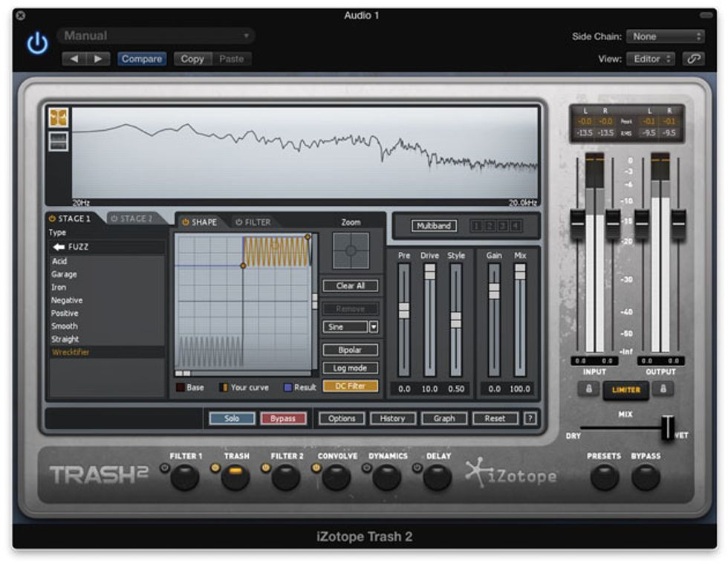Click the global Bypass knob
Viewport: 728px width, 564px height.
[646, 477]
